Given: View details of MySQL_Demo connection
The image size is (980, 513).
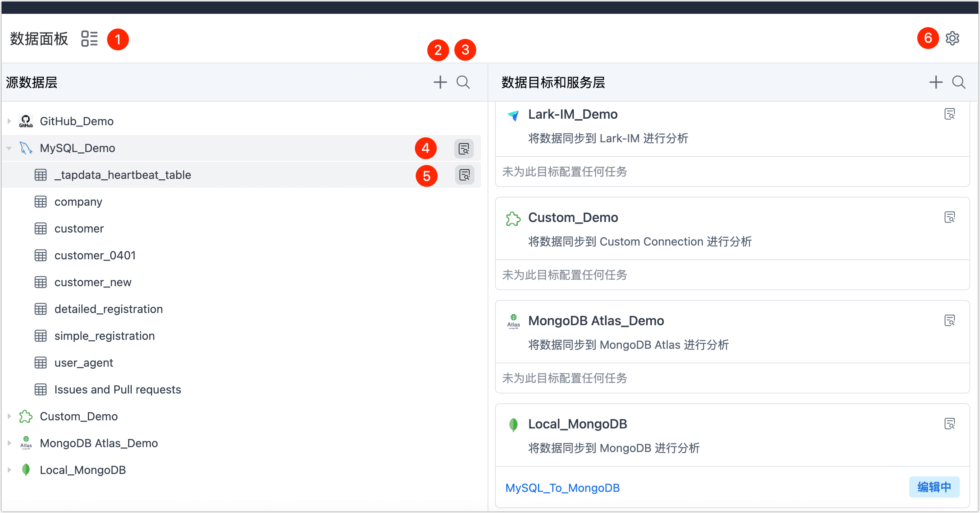Looking at the screenshot, I should pos(464,148).
